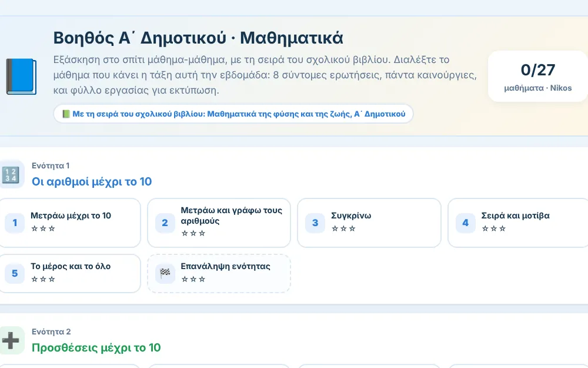The width and height of the screenshot is (588, 368).
Task: Click number badge 2 of Μετράω και γράφω
Action: 165,223
